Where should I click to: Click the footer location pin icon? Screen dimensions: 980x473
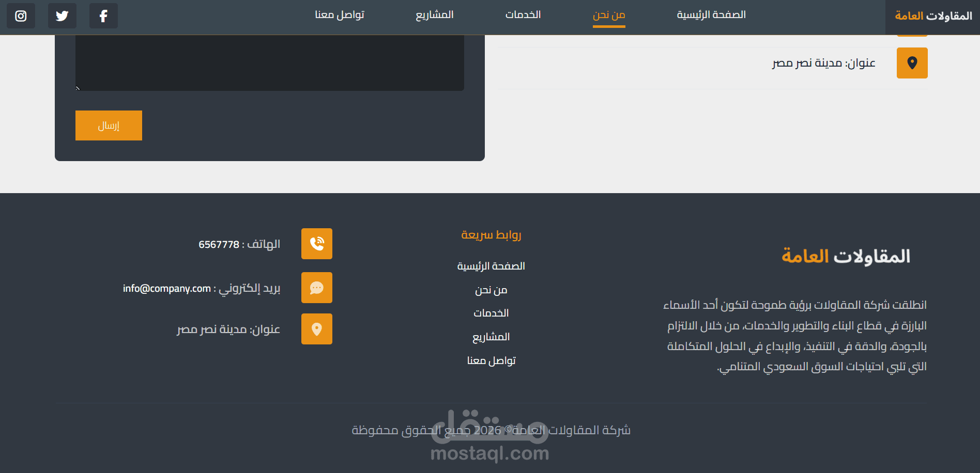(317, 329)
